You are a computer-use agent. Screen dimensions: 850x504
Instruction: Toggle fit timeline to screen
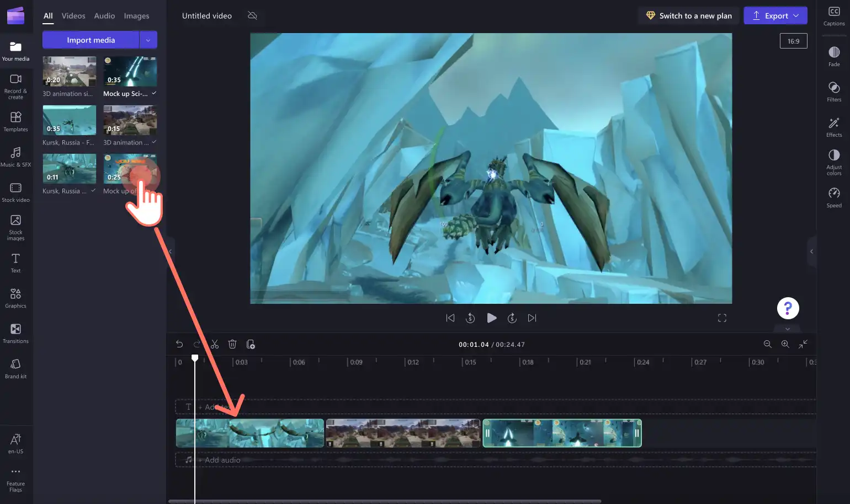tap(803, 344)
